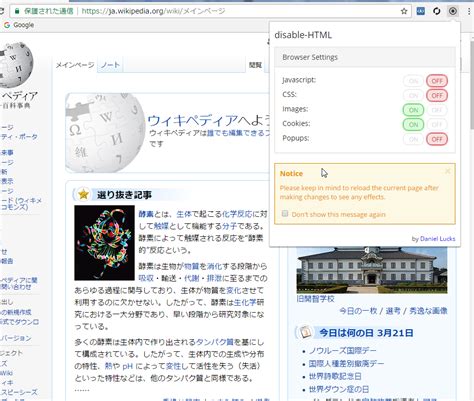Open the 代謝 link
Screen dimensions: 474x401
[x=192, y=278]
